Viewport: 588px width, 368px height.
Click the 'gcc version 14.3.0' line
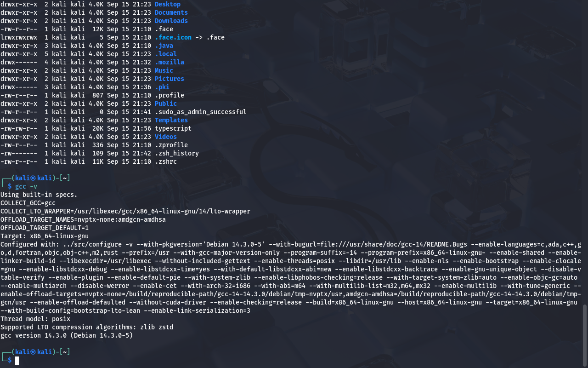pos(67,335)
